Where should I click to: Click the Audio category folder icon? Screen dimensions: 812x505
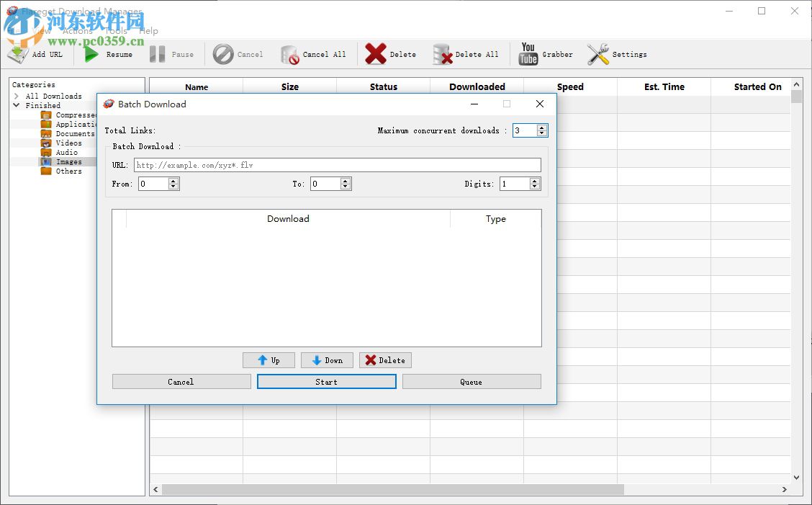(x=46, y=153)
